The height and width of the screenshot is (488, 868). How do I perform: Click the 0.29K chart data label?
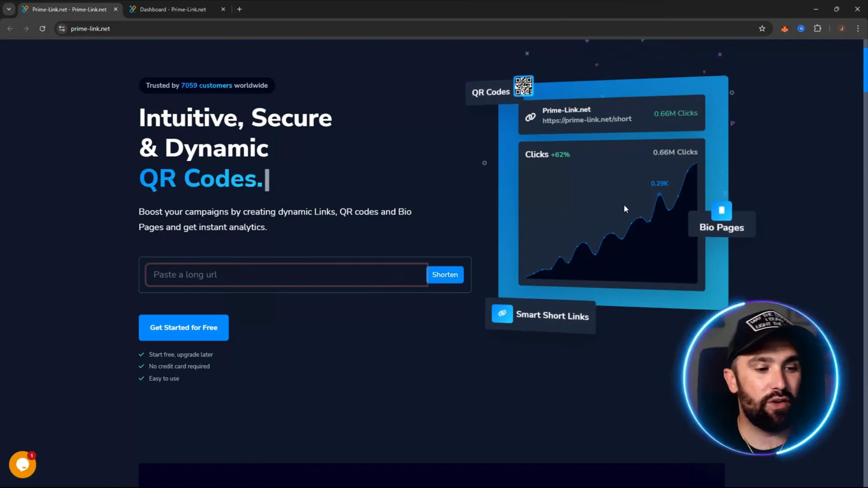(x=660, y=183)
